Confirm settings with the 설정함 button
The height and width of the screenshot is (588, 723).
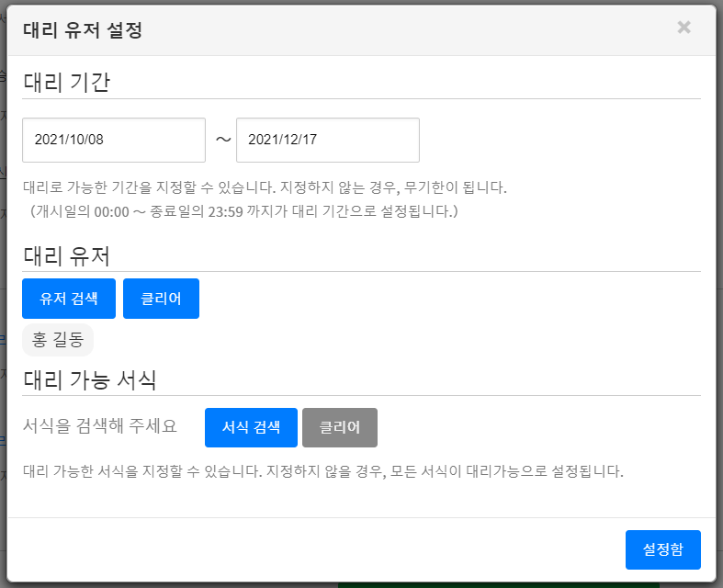(x=662, y=549)
